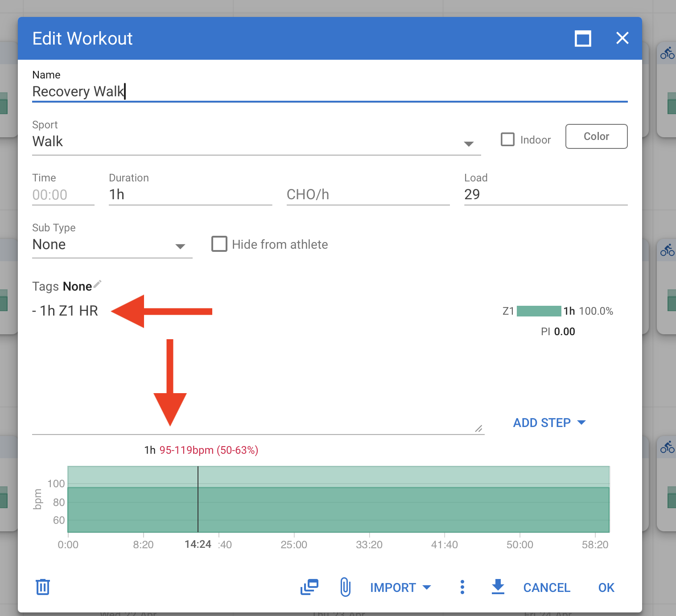Open the Color picker button
The image size is (676, 616).
[596, 136]
